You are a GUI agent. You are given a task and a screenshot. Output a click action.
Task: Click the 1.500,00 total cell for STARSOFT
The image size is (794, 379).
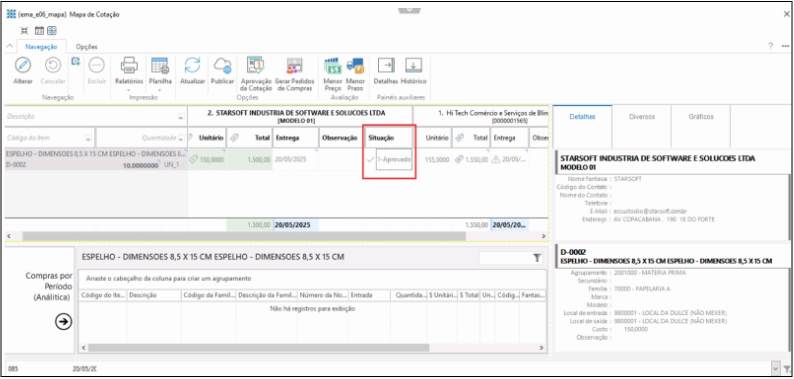pos(250,159)
